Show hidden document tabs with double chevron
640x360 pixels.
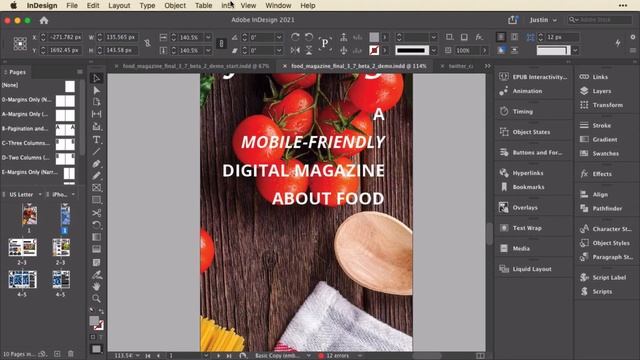point(487,66)
